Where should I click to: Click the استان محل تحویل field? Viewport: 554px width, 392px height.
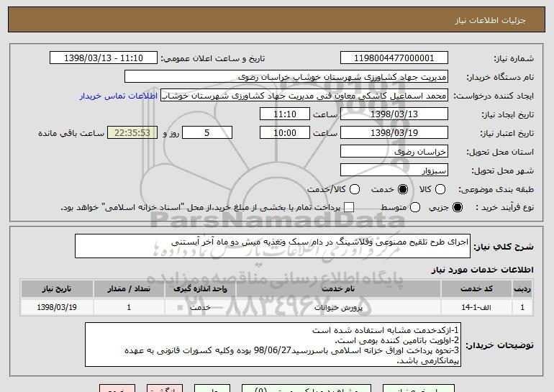(x=394, y=152)
